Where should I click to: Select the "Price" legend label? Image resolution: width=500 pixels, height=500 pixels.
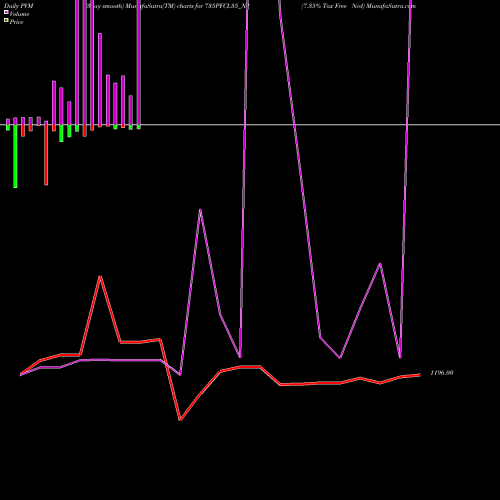(16, 22)
